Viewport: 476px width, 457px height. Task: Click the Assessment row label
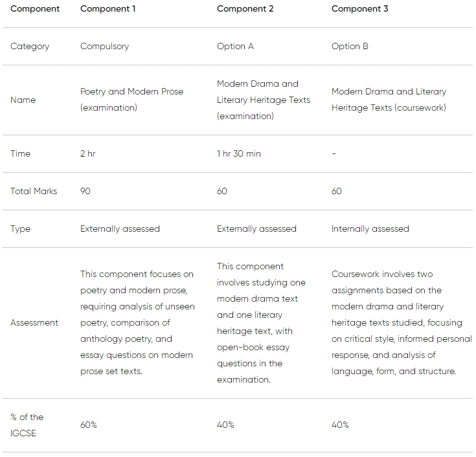(34, 322)
